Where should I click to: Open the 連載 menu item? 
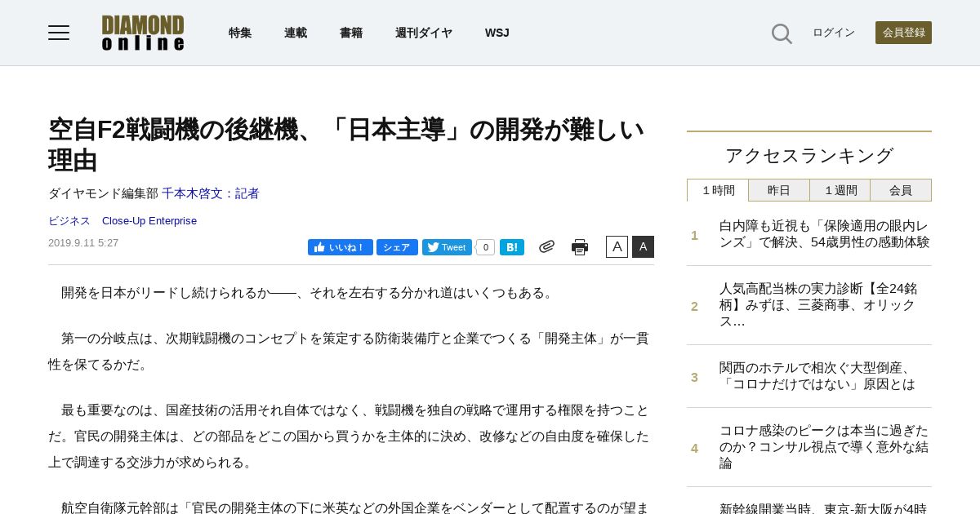296,33
